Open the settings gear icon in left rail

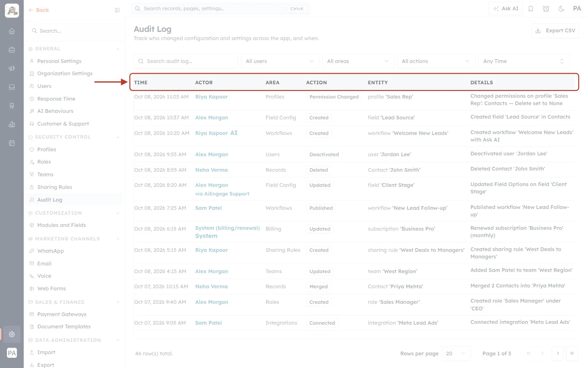click(12, 334)
